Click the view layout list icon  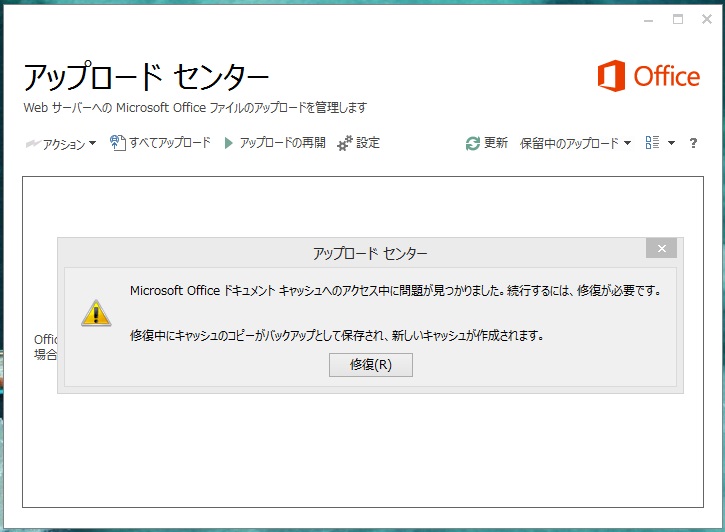652,143
